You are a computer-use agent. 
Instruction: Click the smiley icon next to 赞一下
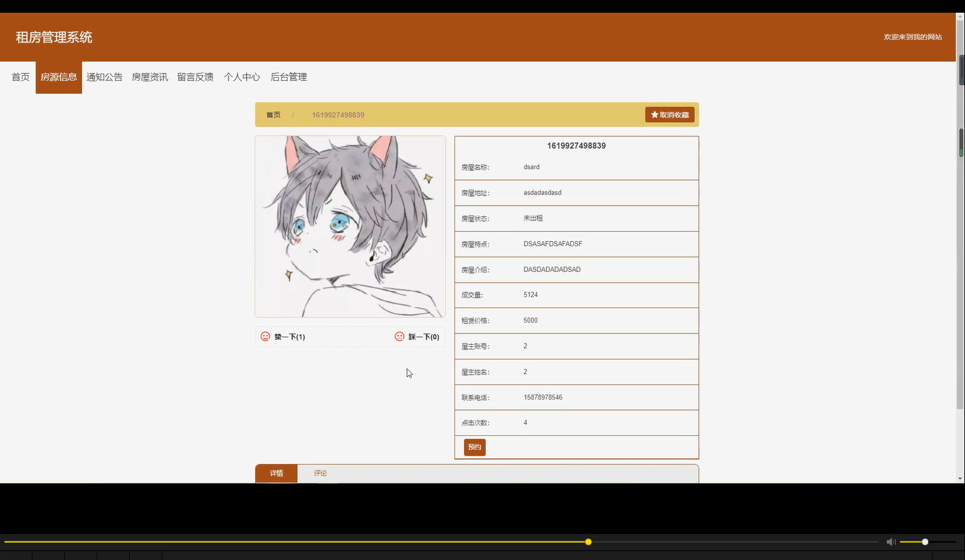tap(265, 337)
